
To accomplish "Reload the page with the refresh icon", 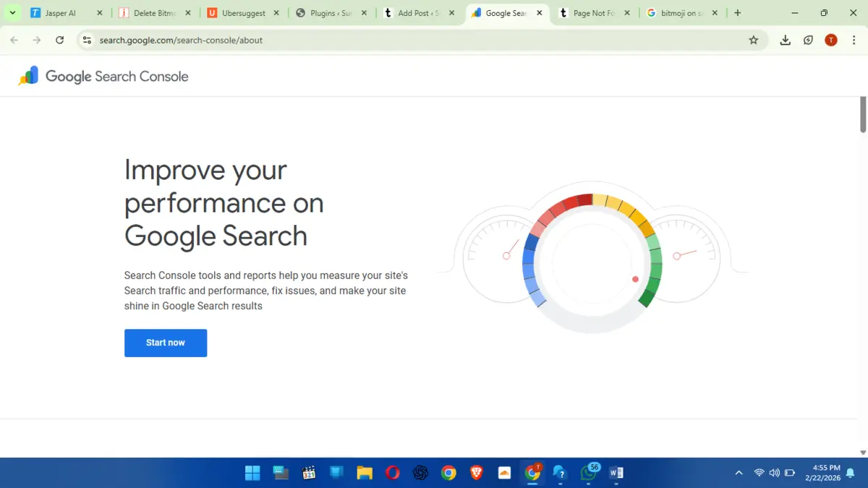I will click(x=60, y=40).
